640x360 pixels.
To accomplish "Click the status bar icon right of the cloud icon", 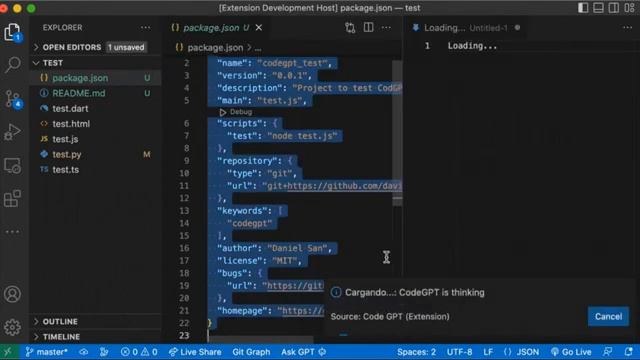I will point(104,352).
